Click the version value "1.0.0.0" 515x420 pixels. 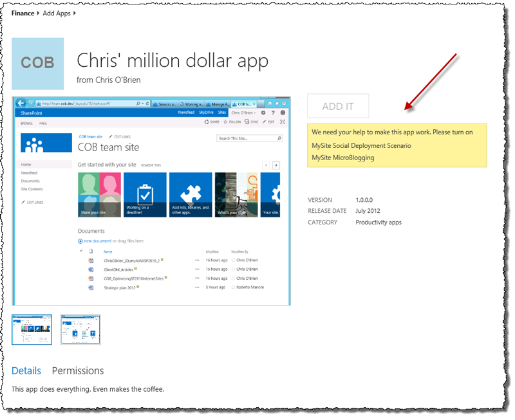coord(364,200)
